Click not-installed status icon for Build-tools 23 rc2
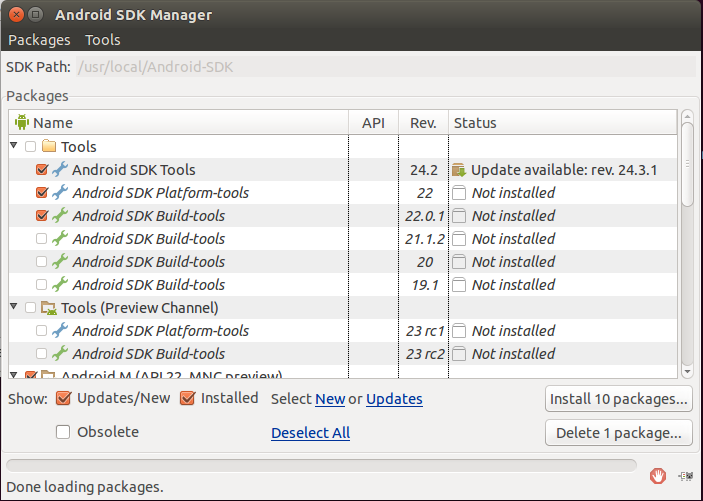This screenshot has height=501, width=703. 459,353
